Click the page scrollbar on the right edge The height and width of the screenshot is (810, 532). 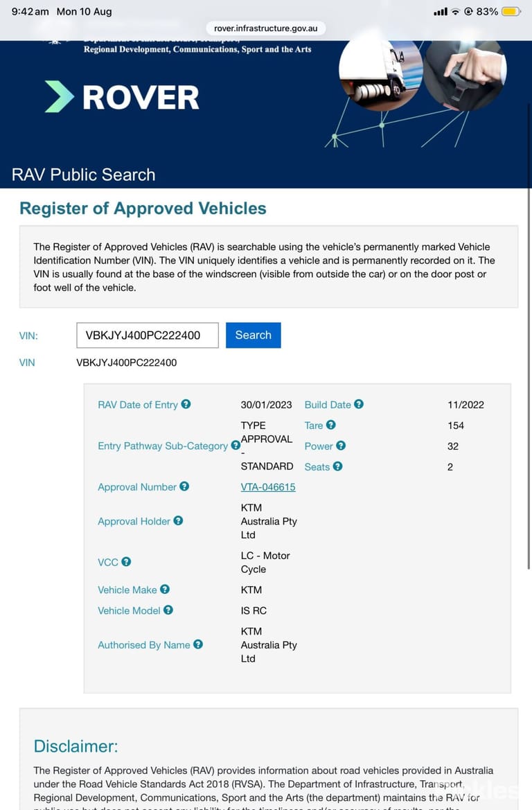[x=529, y=336]
